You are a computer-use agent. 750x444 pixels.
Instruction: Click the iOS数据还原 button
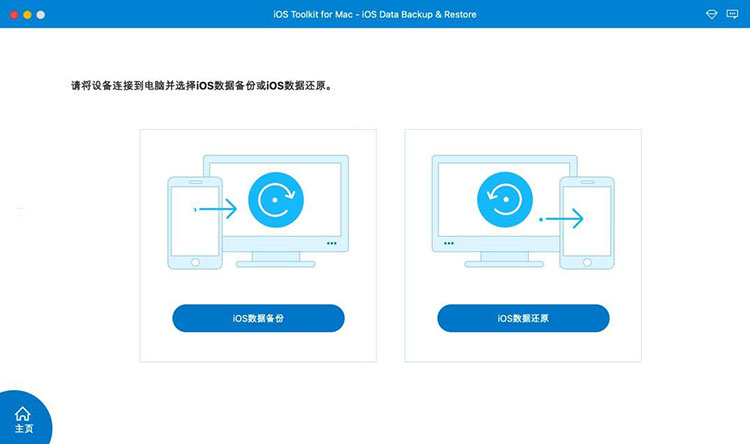coord(523,318)
